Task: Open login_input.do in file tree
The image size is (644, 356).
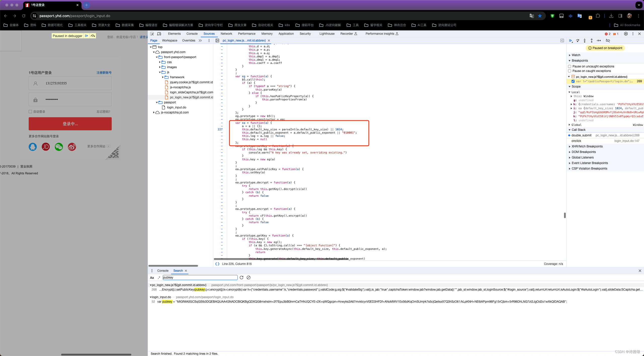Action: (176, 107)
